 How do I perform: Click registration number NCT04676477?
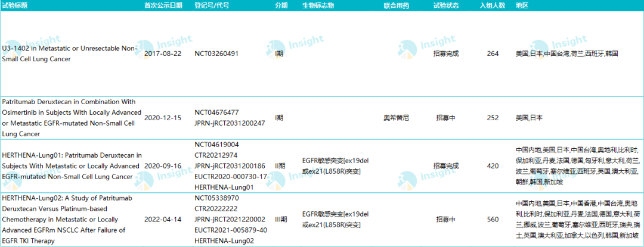click(x=216, y=112)
